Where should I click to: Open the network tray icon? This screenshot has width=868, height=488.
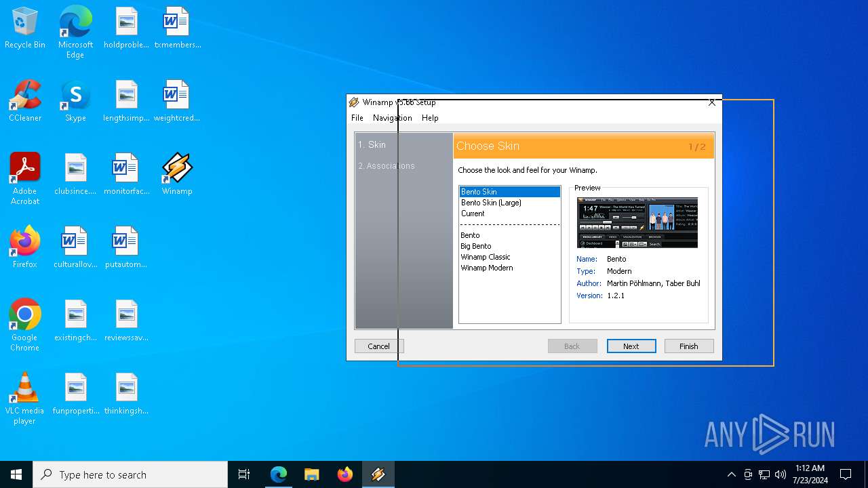[x=764, y=474]
